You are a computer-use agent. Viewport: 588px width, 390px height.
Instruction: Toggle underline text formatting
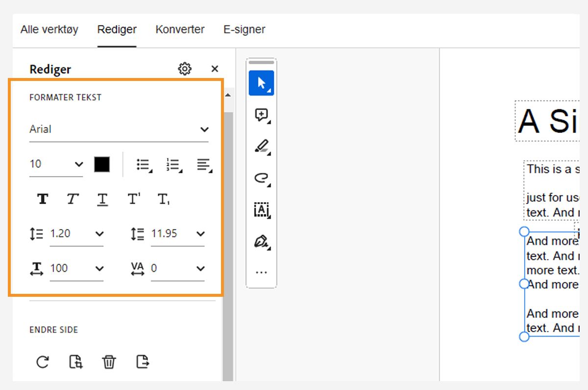click(102, 199)
